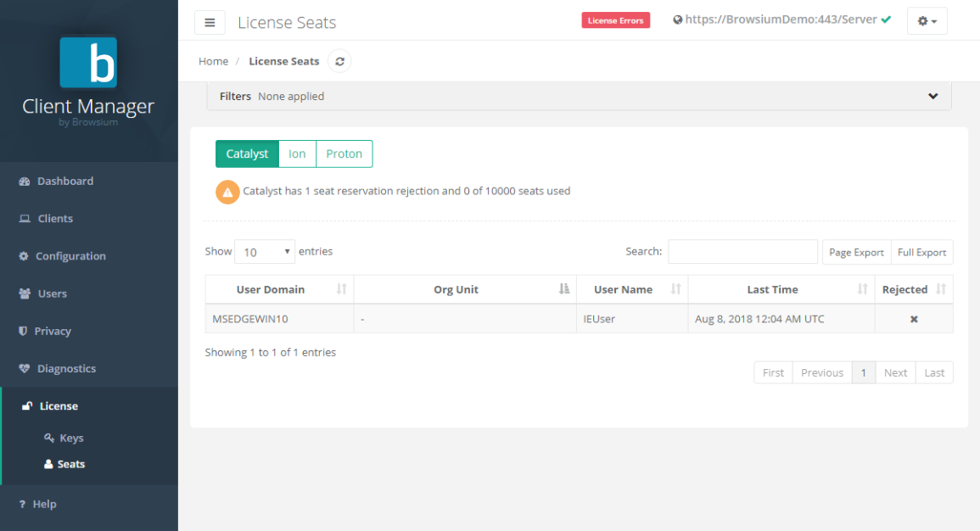Image resolution: width=980 pixels, height=531 pixels.
Task: Open Dashboard from the sidebar
Action: pos(65,181)
